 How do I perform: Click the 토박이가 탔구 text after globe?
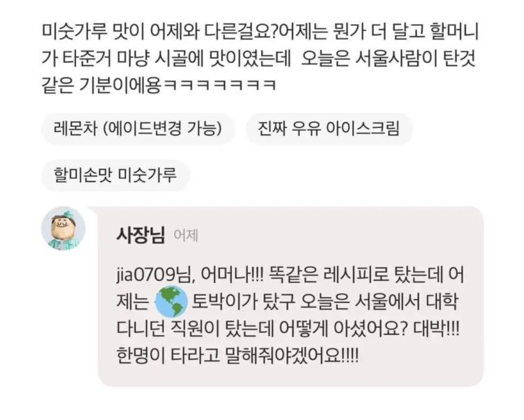pos(243,302)
